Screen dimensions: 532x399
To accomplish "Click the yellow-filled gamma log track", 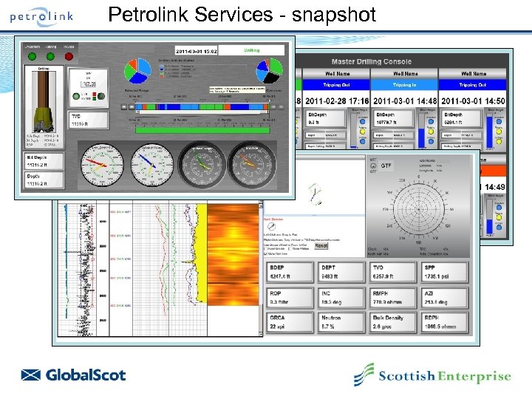I will (202, 253).
